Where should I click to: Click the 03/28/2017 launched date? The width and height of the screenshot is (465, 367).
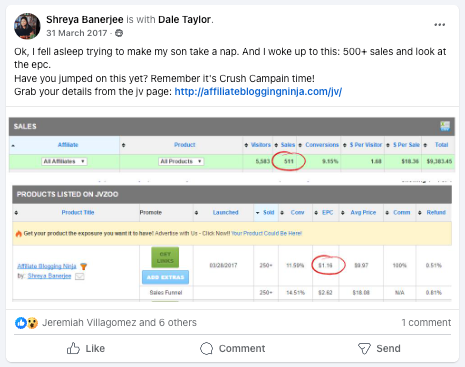tap(223, 265)
